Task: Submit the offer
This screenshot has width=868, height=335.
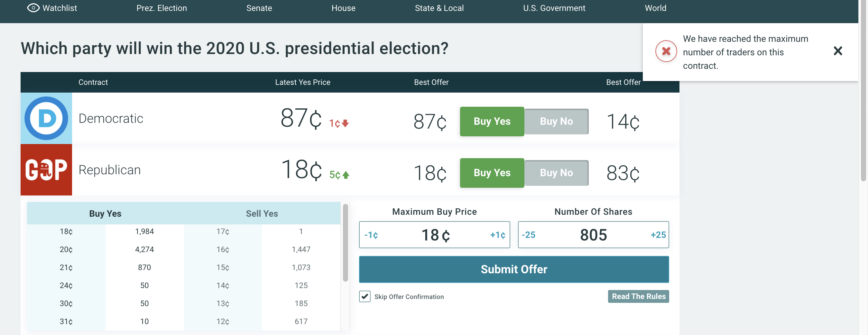Action: 513,269
